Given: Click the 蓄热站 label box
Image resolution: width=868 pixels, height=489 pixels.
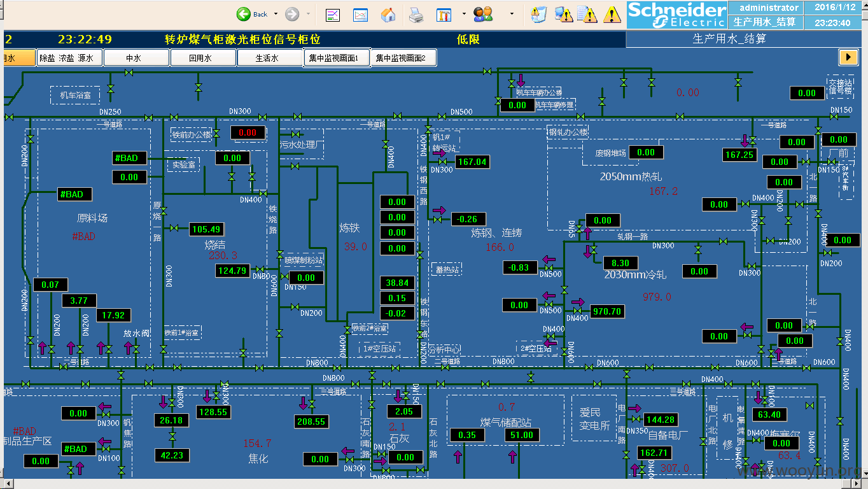Looking at the screenshot, I should [447, 269].
